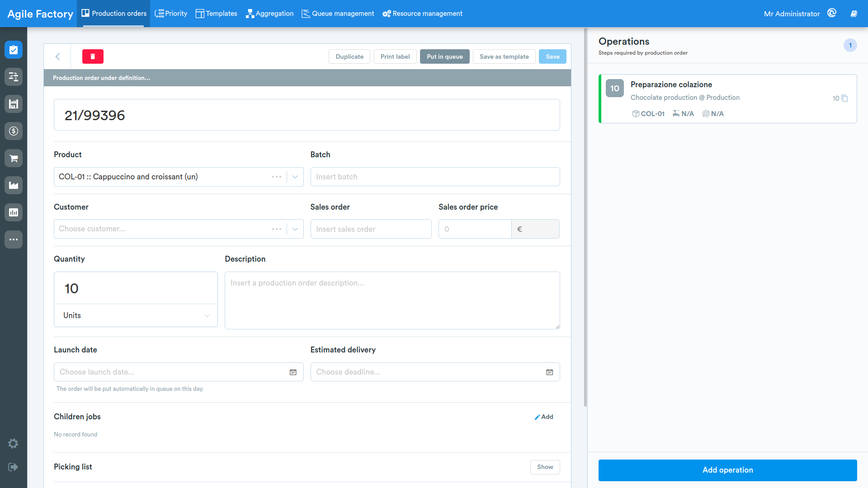The width and height of the screenshot is (868, 488).
Task: Click the copy icon on Preparazione colazione
Action: tap(844, 98)
